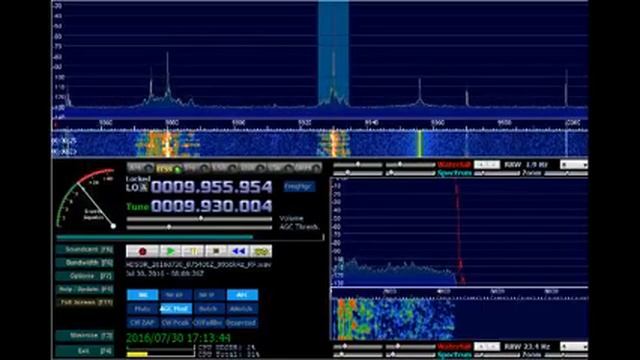
Task: Adjust the upper Zoom slider
Action: tap(567, 173)
